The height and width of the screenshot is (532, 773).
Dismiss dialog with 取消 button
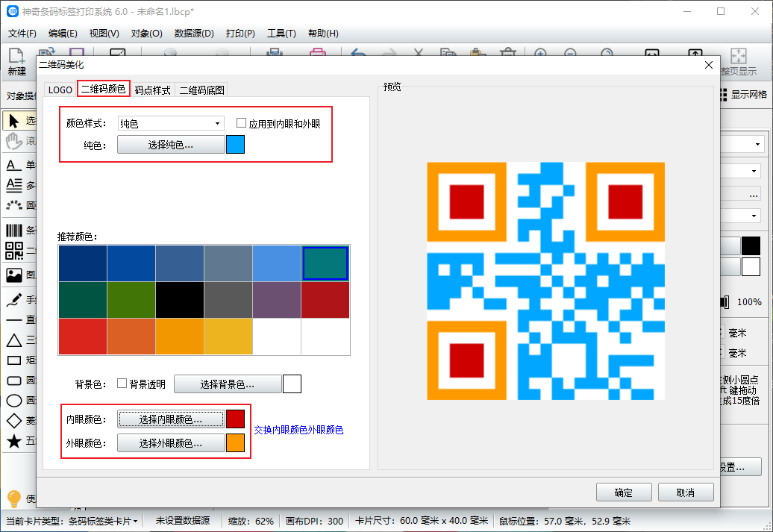(686, 492)
